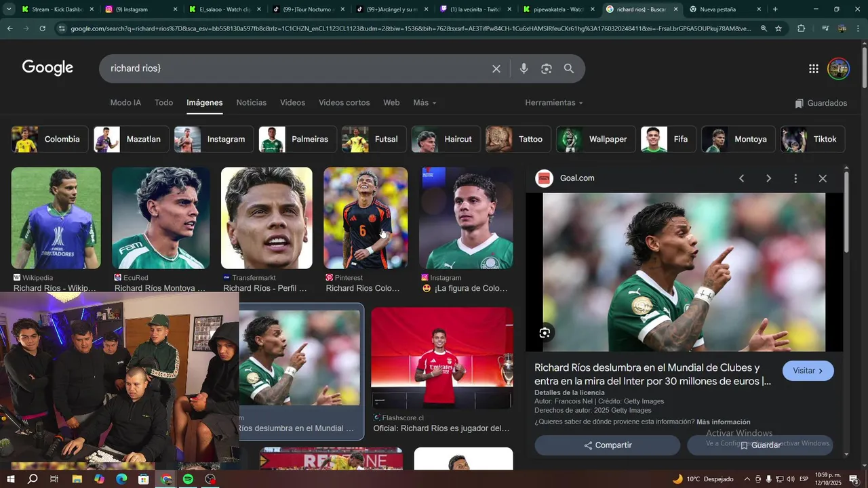Switch to the Todo results tab
Image resolution: width=868 pixels, height=488 pixels.
pyautogui.click(x=163, y=102)
